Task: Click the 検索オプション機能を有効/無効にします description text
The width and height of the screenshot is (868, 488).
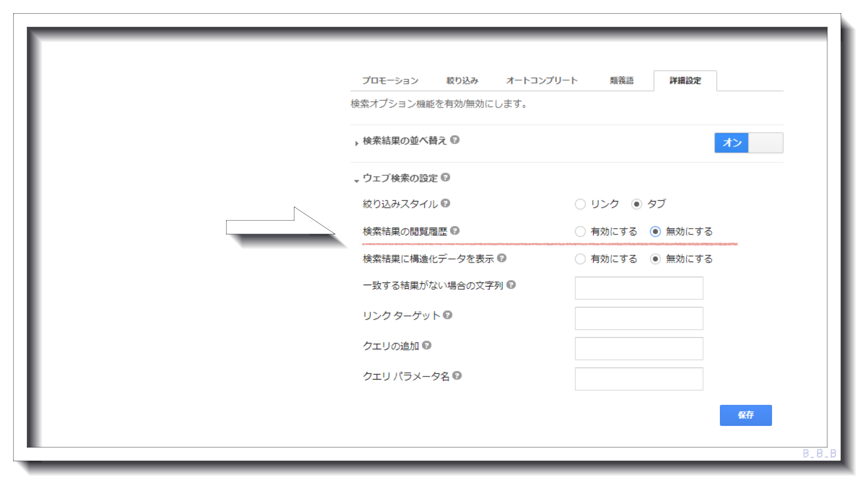Action: tap(439, 104)
